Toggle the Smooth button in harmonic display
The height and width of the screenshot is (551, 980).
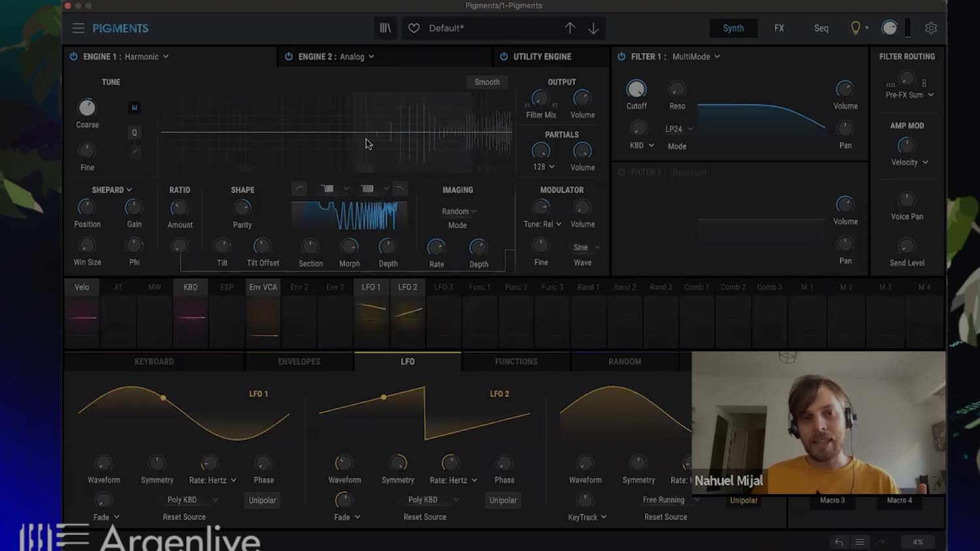tap(487, 82)
